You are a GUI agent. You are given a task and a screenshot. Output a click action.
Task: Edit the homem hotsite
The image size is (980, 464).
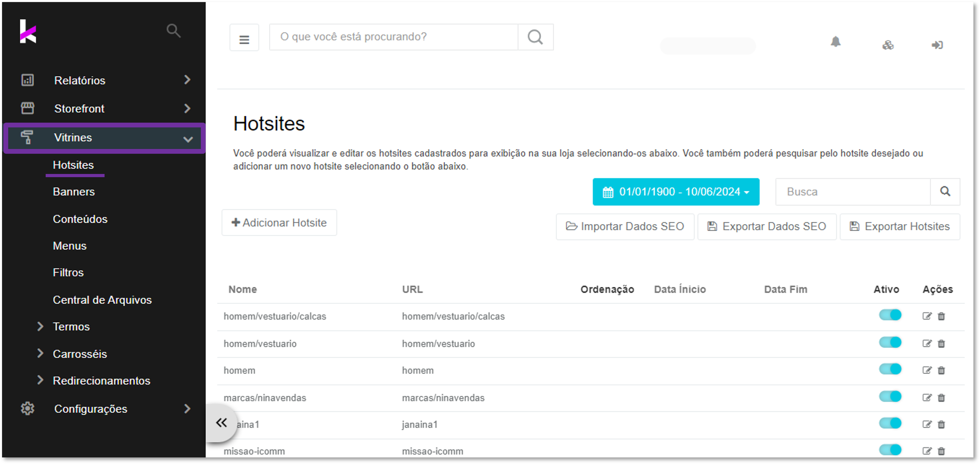tap(927, 370)
